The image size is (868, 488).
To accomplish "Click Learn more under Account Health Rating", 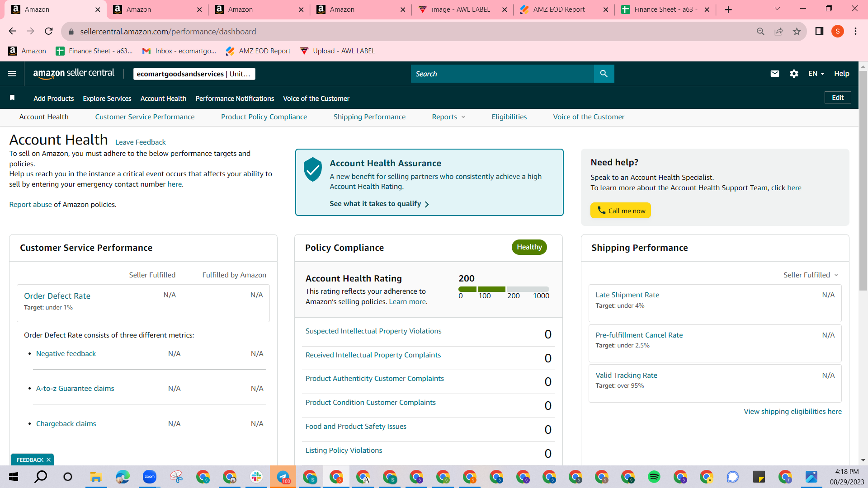I will tap(407, 301).
